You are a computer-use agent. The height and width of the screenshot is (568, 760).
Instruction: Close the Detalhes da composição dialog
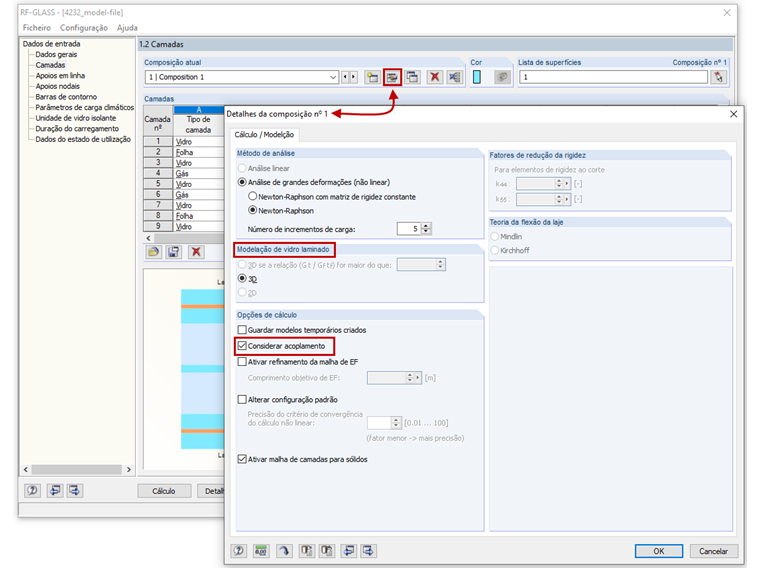coord(733,114)
